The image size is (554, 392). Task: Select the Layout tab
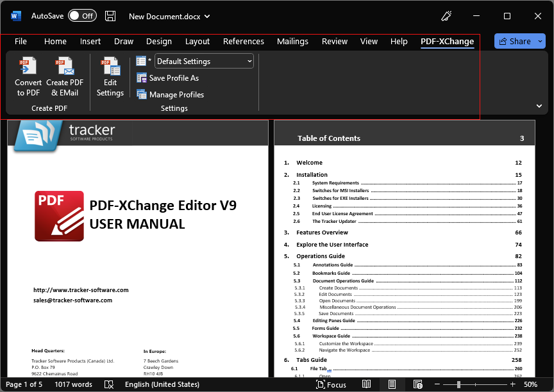click(197, 41)
